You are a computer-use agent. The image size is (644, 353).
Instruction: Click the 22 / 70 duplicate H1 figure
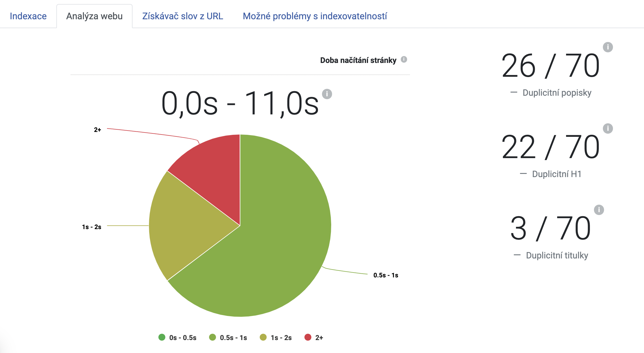click(551, 147)
